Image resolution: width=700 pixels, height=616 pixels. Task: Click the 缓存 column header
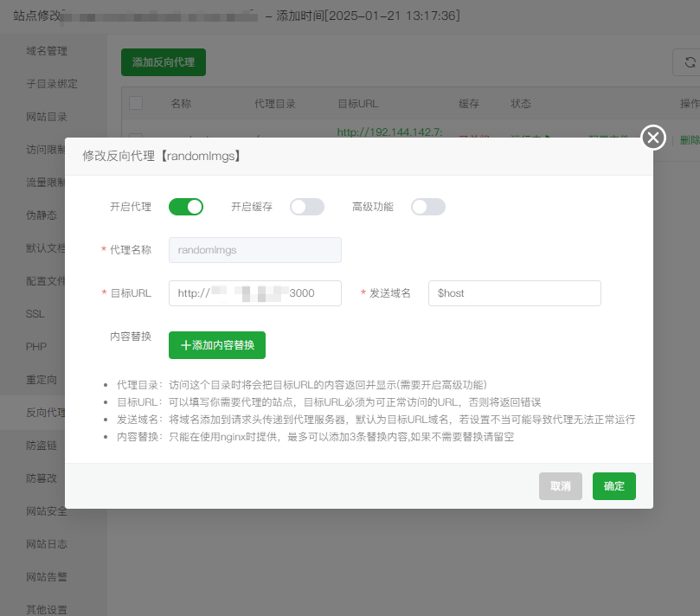[469, 104]
